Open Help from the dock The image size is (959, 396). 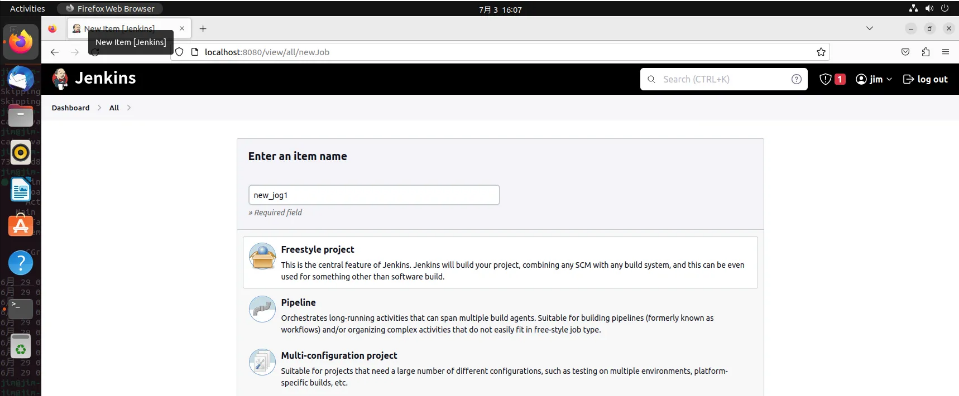click(21, 263)
